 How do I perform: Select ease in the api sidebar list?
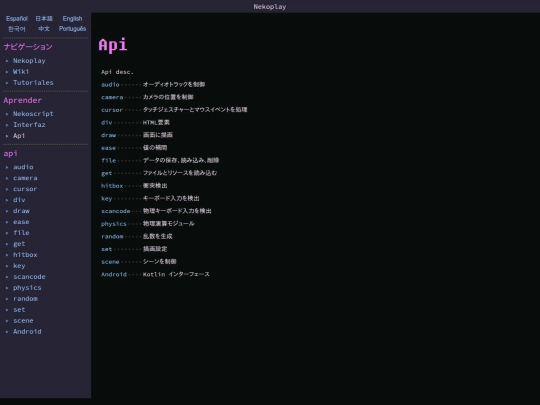[21, 222]
